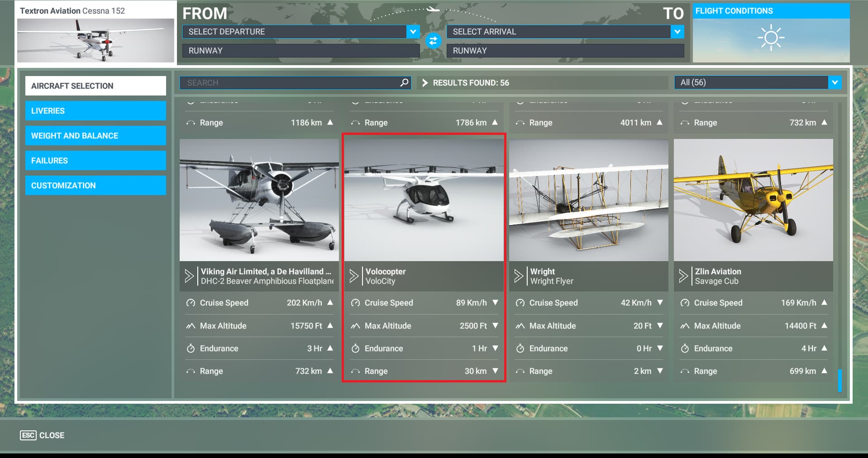
Task: Click the Results Found expander arrow
Action: tap(425, 83)
